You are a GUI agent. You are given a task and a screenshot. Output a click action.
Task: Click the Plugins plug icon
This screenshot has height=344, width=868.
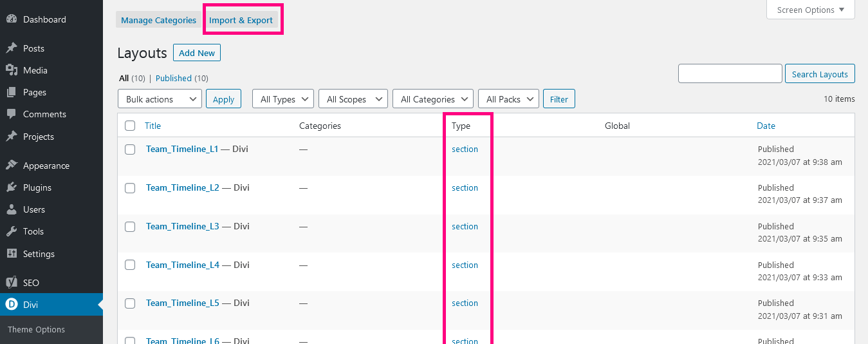pyautogui.click(x=11, y=187)
